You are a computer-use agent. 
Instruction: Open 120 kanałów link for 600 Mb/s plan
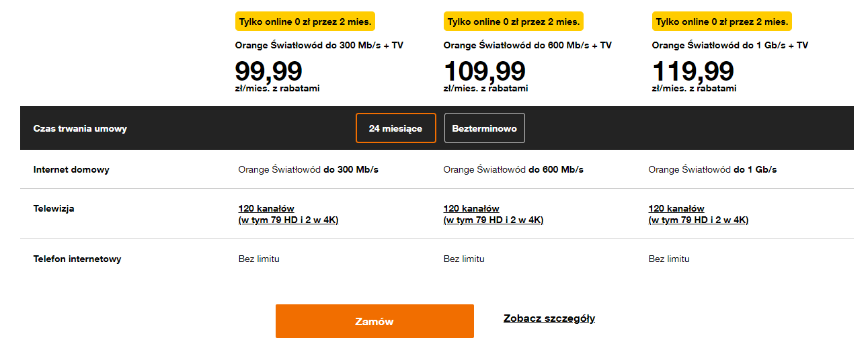tap(494, 214)
